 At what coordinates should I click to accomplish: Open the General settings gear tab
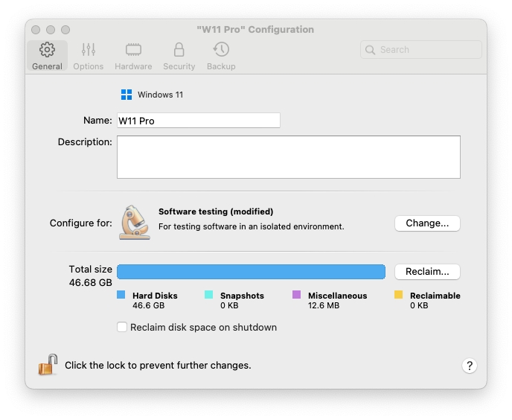coord(47,56)
